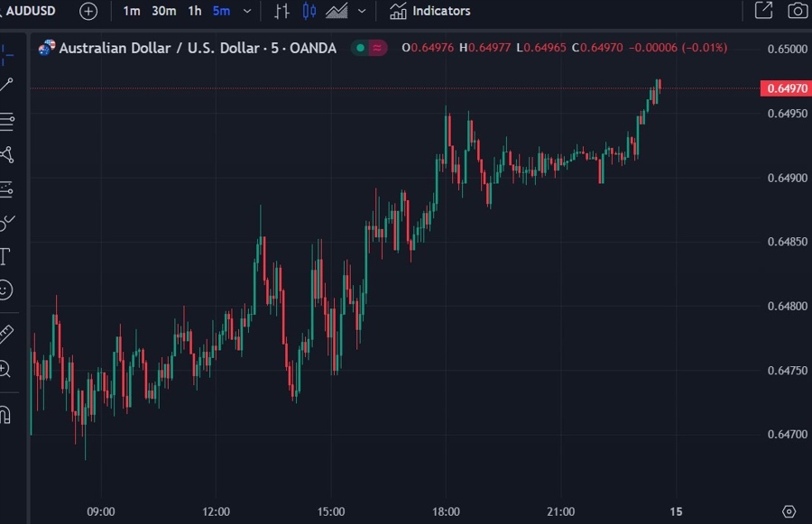Click the 0.64800 price scale label

[x=787, y=307]
